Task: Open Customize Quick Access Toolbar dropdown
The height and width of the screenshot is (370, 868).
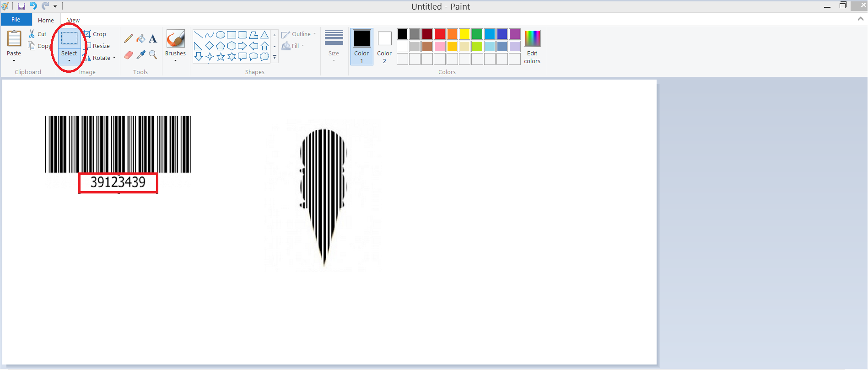Action: click(x=55, y=6)
